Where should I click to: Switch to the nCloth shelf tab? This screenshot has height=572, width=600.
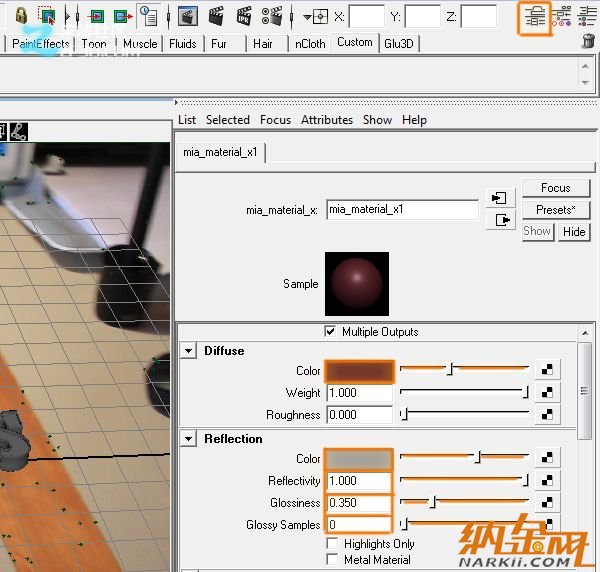(310, 44)
